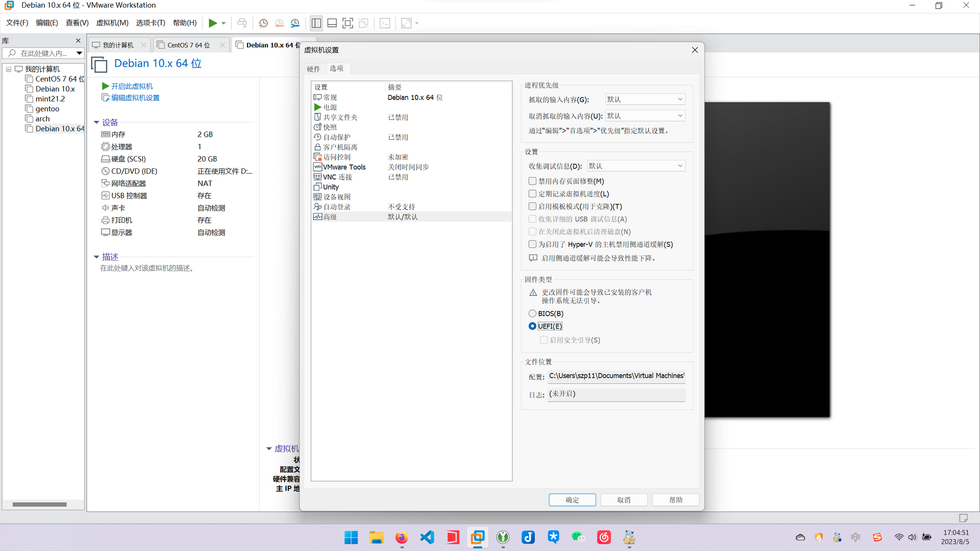Enter full screen mode icon

[348, 23]
